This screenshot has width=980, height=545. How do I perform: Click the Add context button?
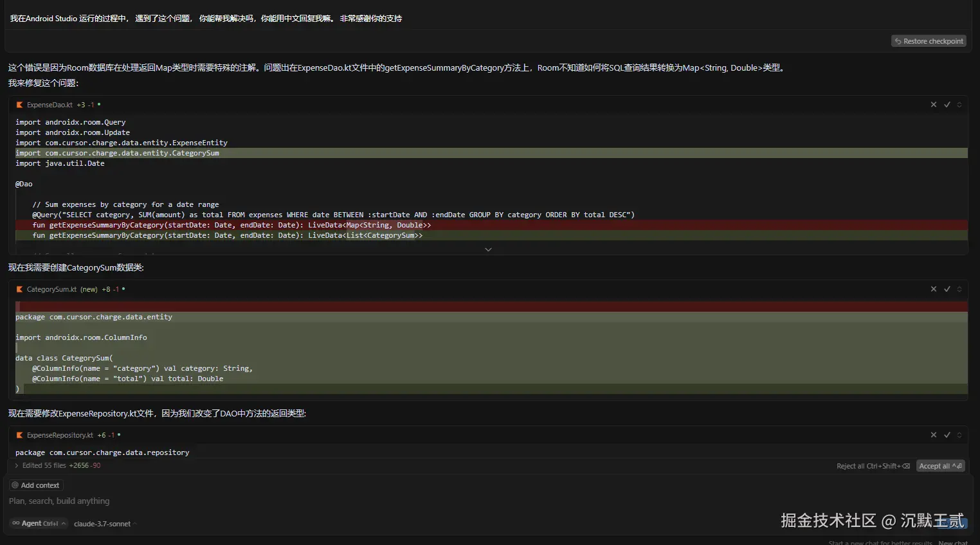click(x=36, y=485)
